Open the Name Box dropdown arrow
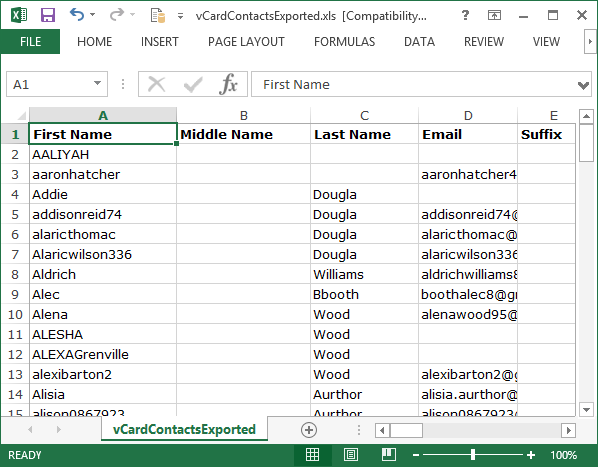The width and height of the screenshot is (598, 467). [x=98, y=83]
